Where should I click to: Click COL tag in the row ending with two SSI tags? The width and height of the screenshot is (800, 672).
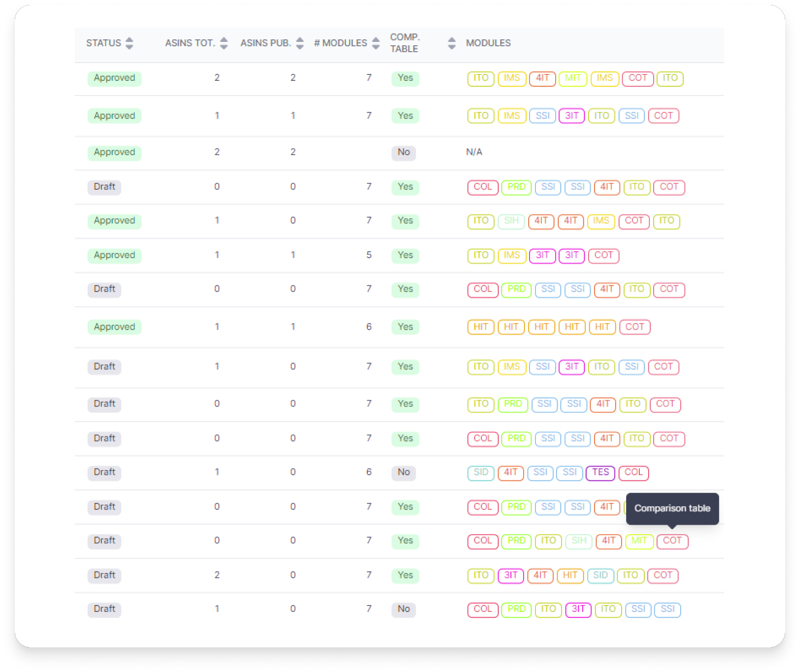[x=483, y=609]
